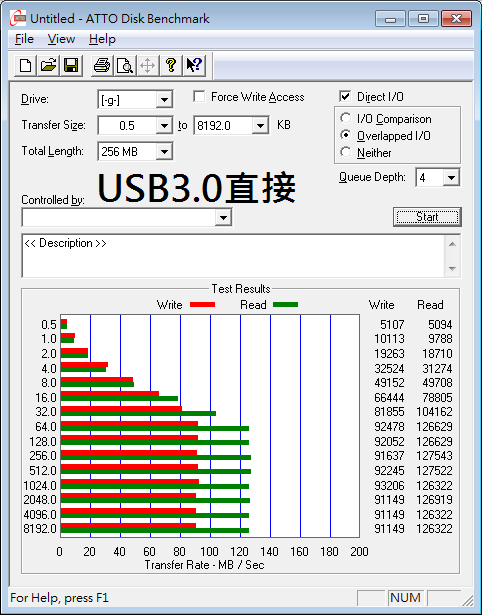This screenshot has height=615, width=482.
Task: Click inside the Description text box
Action: 233,256
